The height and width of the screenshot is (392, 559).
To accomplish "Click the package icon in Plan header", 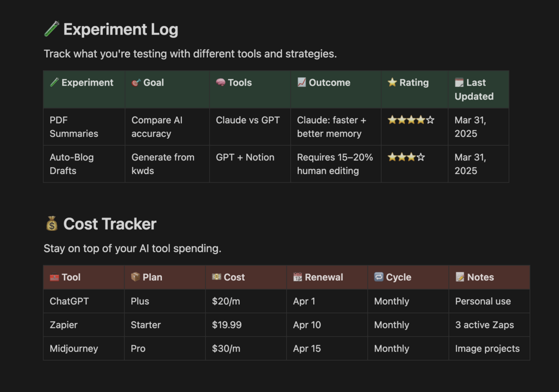I will (x=135, y=277).
